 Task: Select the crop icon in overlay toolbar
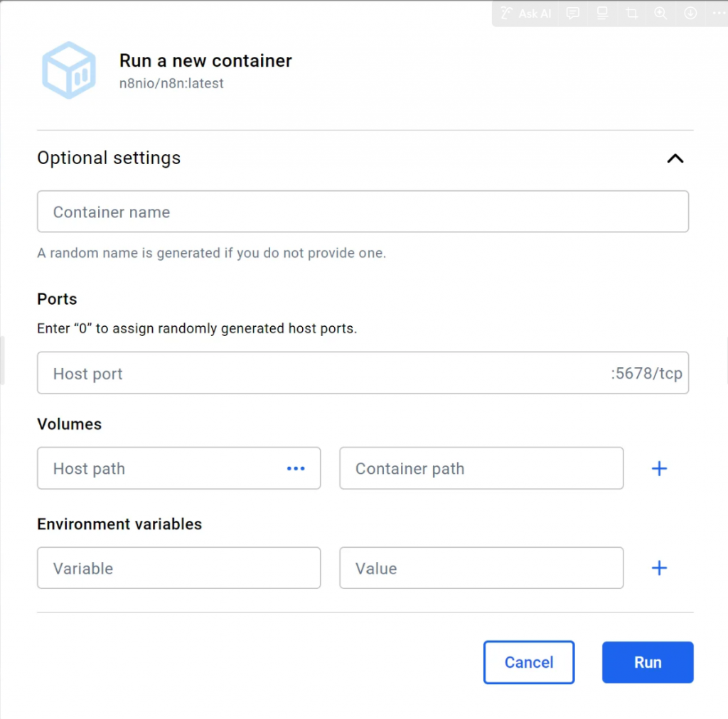(631, 13)
